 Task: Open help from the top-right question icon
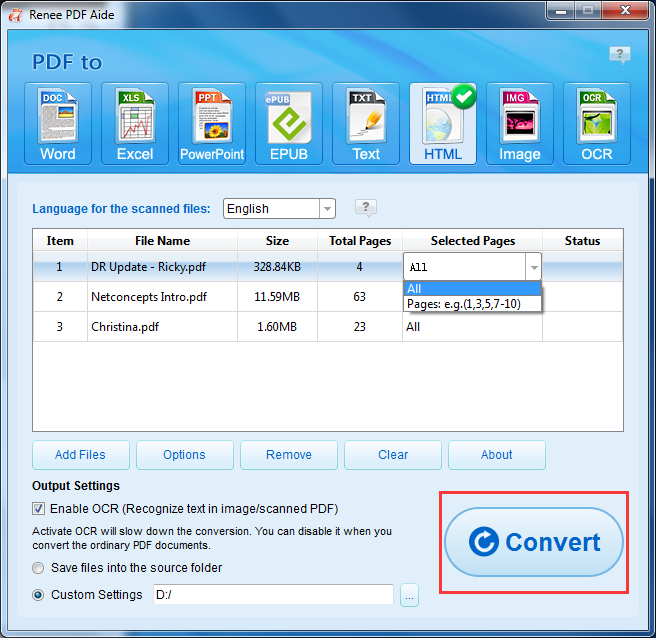620,54
